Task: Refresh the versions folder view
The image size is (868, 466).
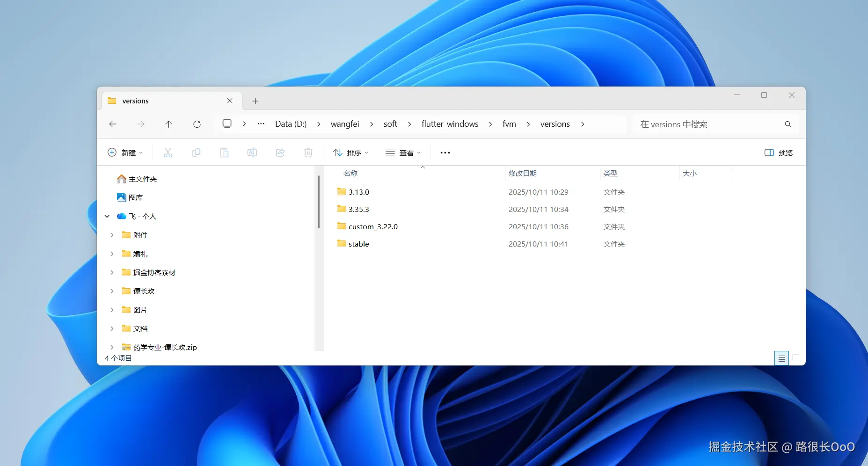Action: (x=197, y=124)
